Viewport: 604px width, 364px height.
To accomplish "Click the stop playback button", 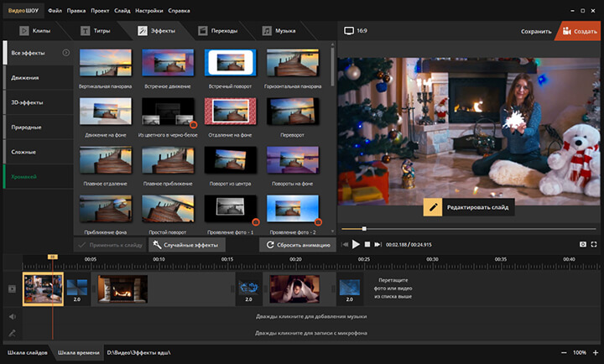I will (367, 244).
